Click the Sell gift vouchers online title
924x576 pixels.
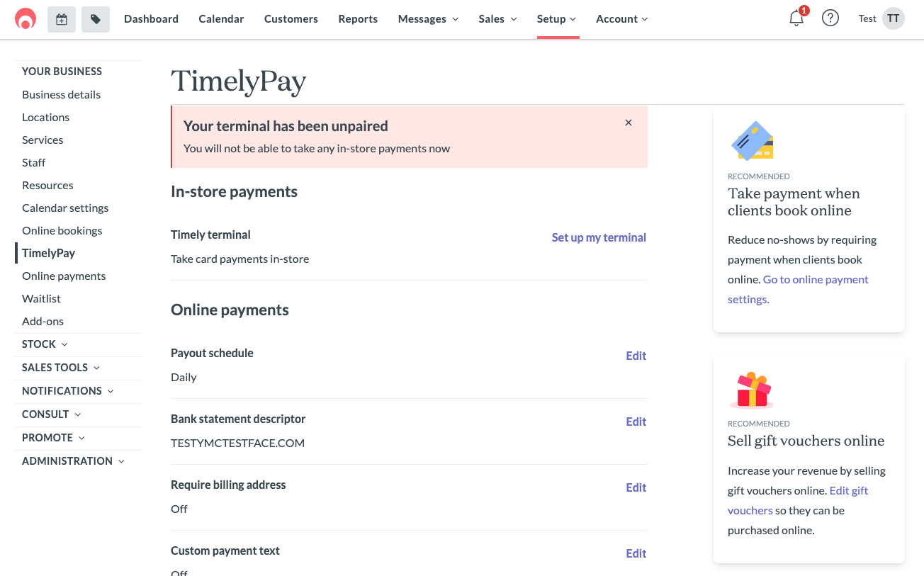[806, 441]
